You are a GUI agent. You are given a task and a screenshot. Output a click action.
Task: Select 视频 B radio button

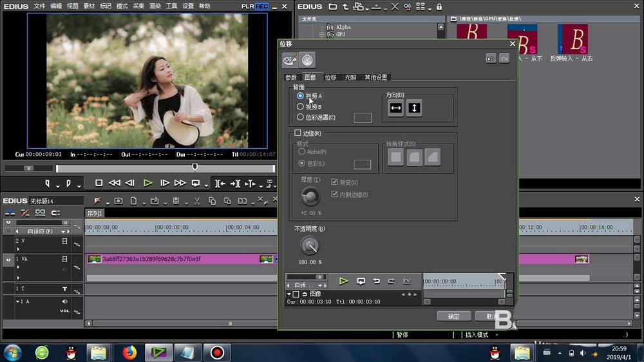click(x=300, y=107)
